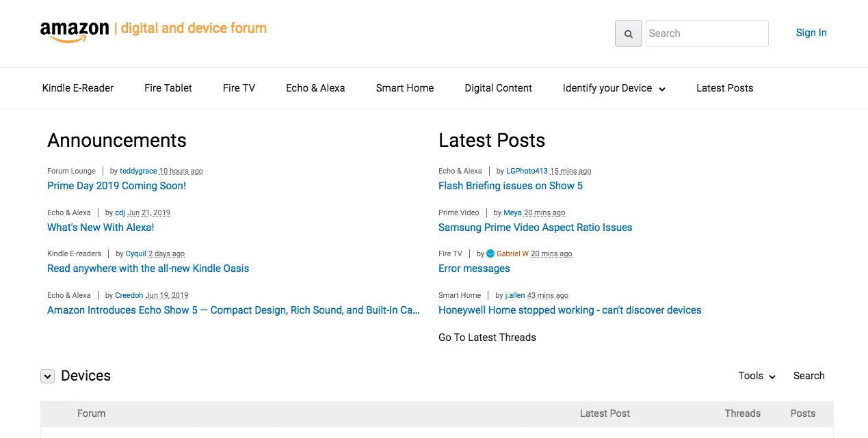Collapse the Devices section arrow
The height and width of the screenshot is (438, 868).
pyautogui.click(x=47, y=376)
